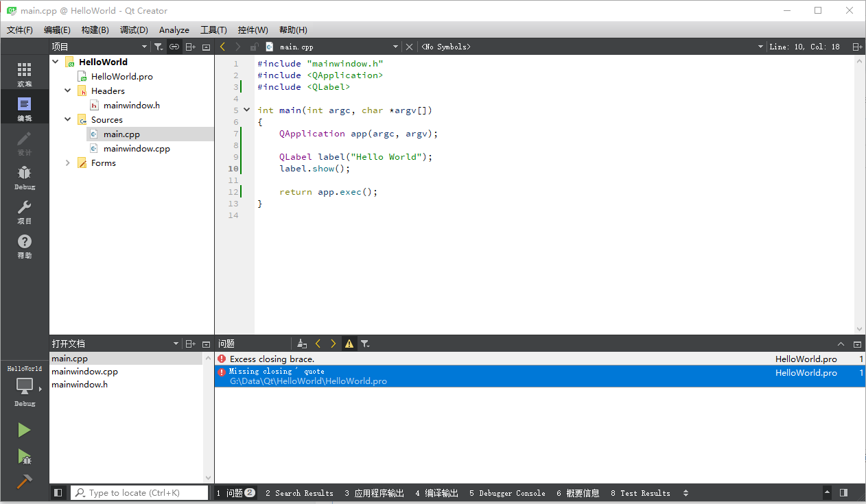Screen dimensions: 866x504
Task: Click the Type to locate search field
Action: point(139,492)
